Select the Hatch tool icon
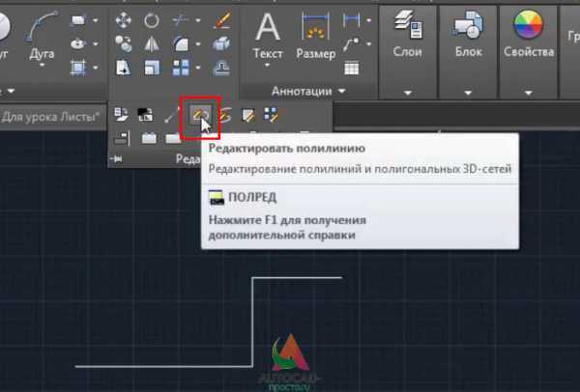 pyautogui.click(x=78, y=68)
